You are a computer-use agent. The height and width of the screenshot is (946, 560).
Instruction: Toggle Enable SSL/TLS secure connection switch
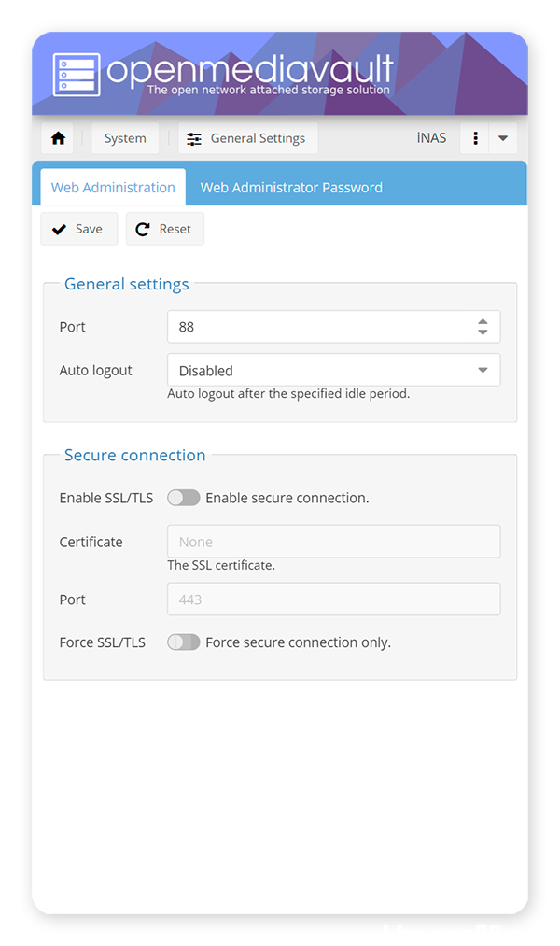tap(184, 498)
